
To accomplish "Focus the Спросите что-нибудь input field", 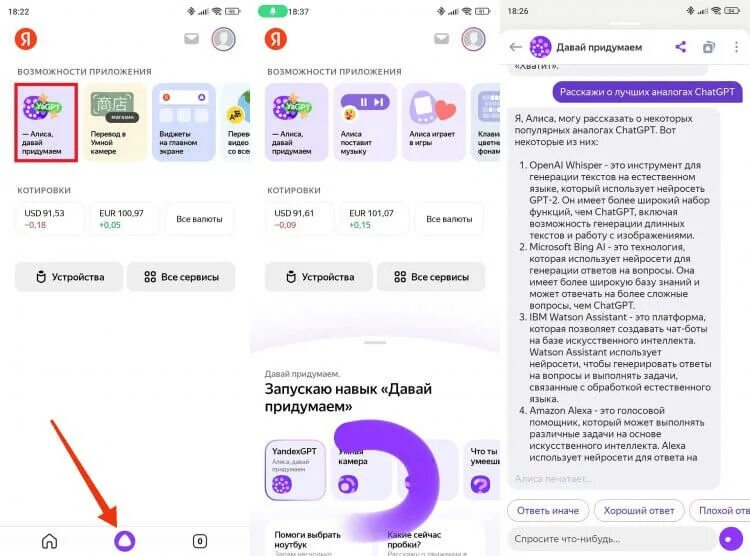I will pyautogui.click(x=611, y=539).
